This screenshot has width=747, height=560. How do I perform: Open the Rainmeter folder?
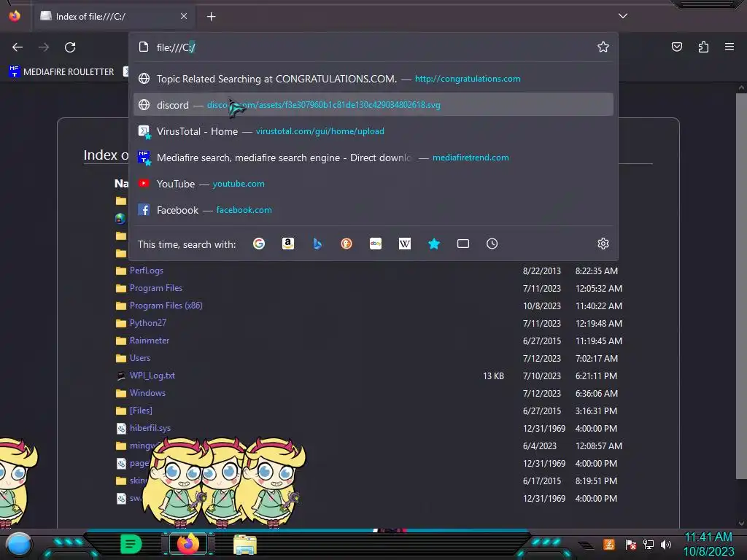(149, 341)
